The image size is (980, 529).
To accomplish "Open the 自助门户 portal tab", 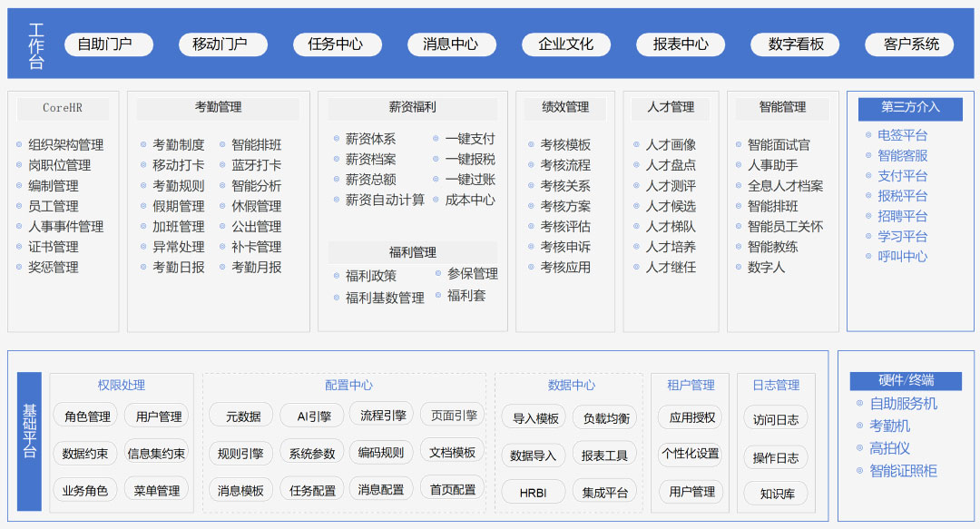I will coord(108,44).
